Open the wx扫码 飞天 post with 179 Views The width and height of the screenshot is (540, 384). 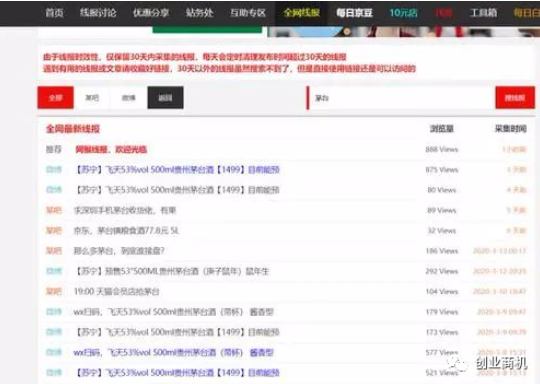point(174,312)
